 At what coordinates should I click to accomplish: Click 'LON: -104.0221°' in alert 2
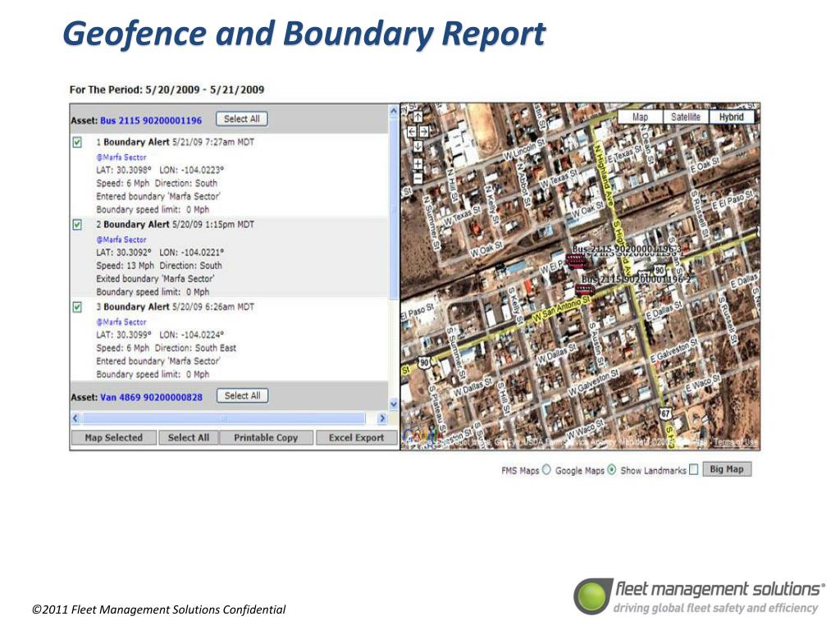pyautogui.click(x=191, y=253)
